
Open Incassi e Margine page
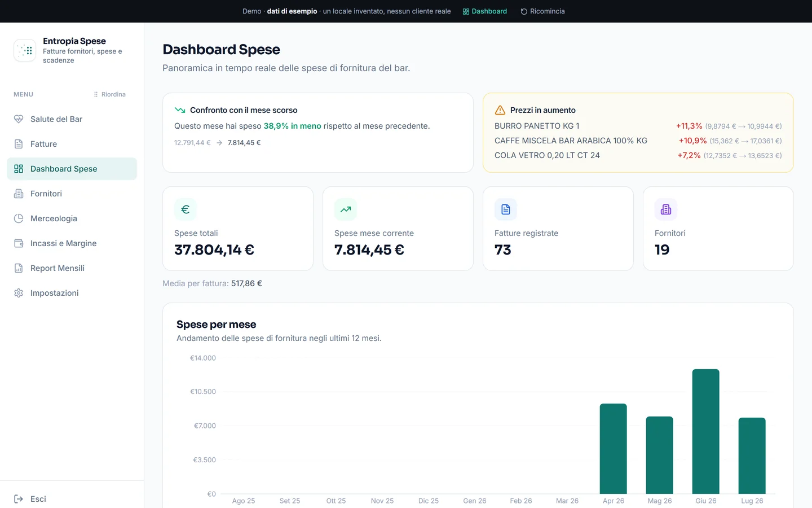[72, 243]
